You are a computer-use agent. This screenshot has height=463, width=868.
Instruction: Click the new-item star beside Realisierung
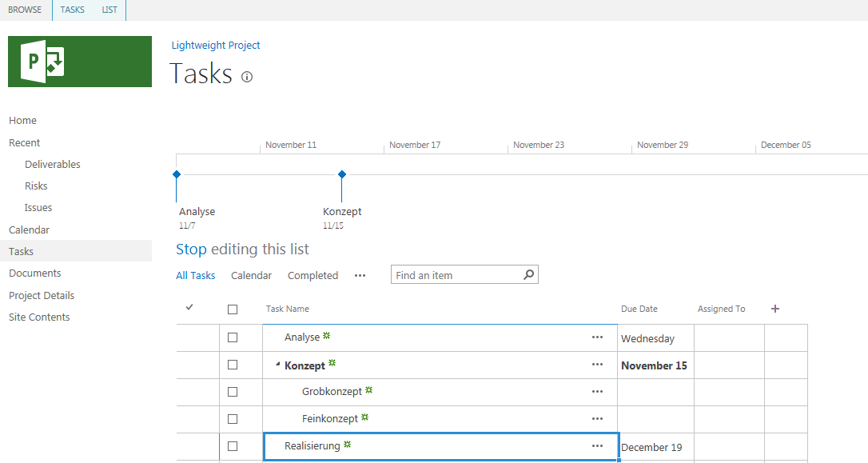point(347,444)
